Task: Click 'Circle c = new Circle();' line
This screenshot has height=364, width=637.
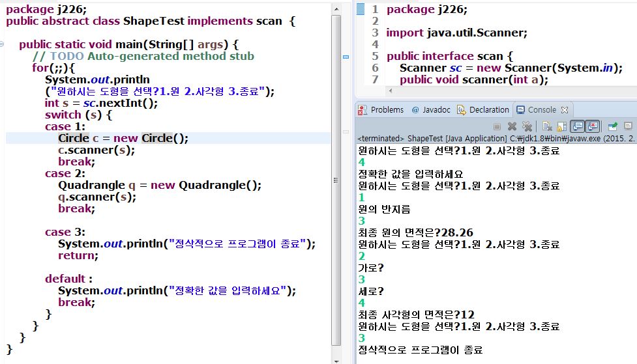Action: point(123,138)
